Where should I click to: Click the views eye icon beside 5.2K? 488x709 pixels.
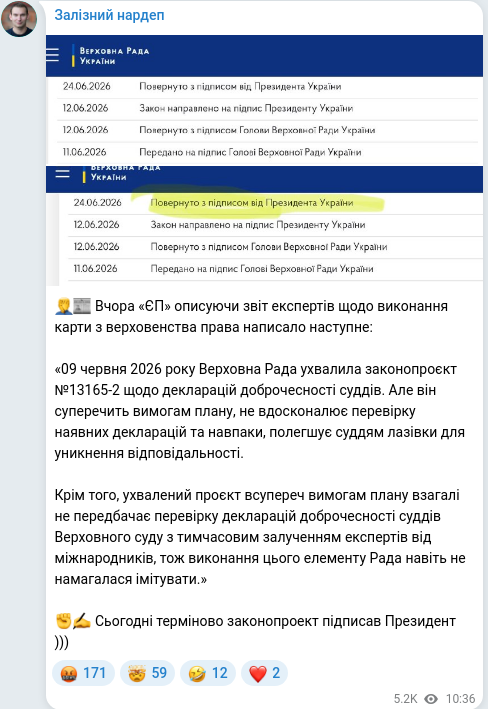(x=431, y=699)
